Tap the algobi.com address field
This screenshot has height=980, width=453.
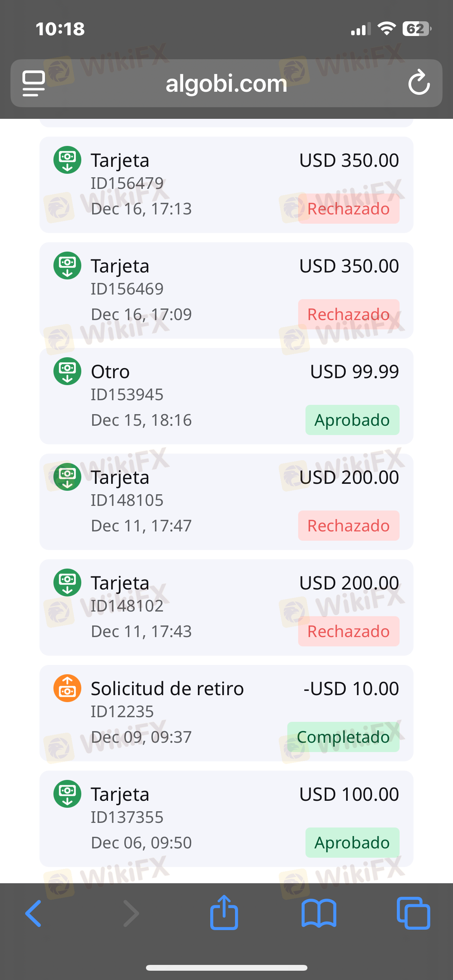tap(226, 83)
